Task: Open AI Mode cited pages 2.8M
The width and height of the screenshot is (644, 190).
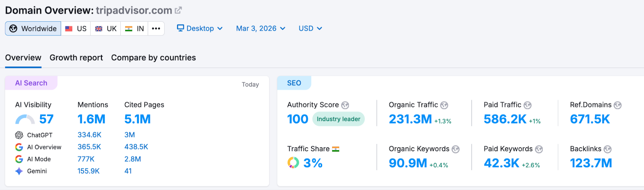Action: tap(133, 159)
